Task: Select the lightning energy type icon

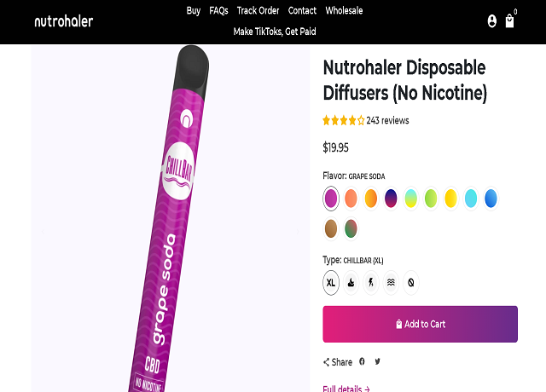Action: [x=371, y=282]
